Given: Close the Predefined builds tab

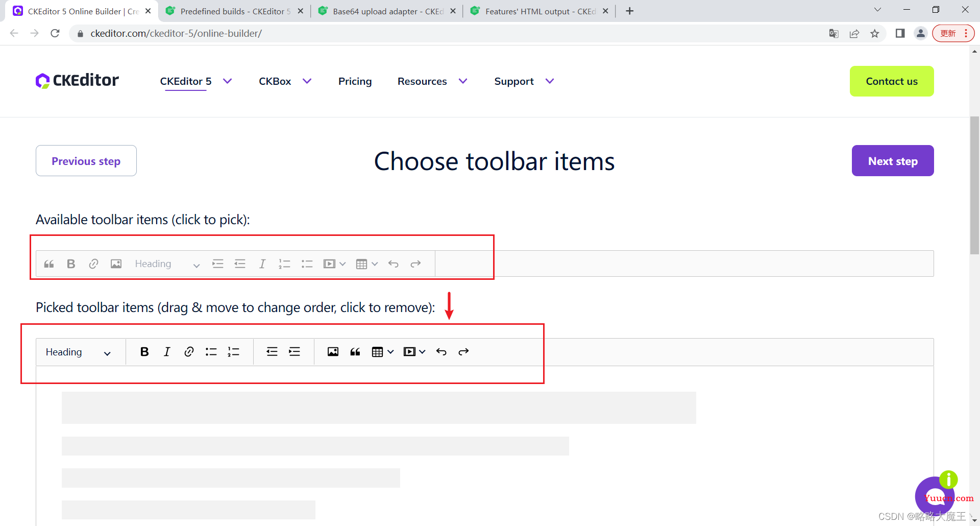Looking at the screenshot, I should tap(300, 11).
